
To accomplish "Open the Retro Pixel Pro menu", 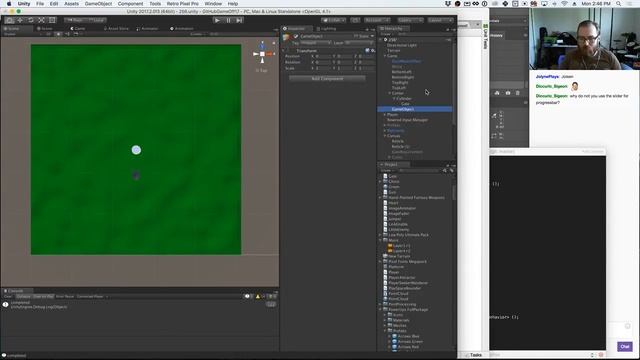I will pyautogui.click(x=182, y=4).
